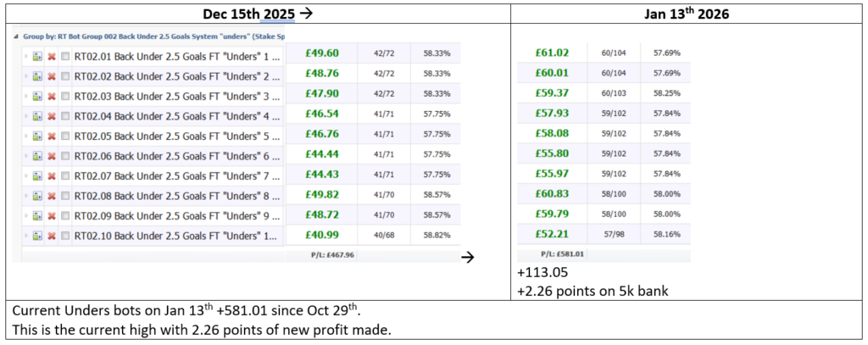The image size is (868, 345).
Task: Click the red X icon for RT02.07
Action: (x=52, y=175)
